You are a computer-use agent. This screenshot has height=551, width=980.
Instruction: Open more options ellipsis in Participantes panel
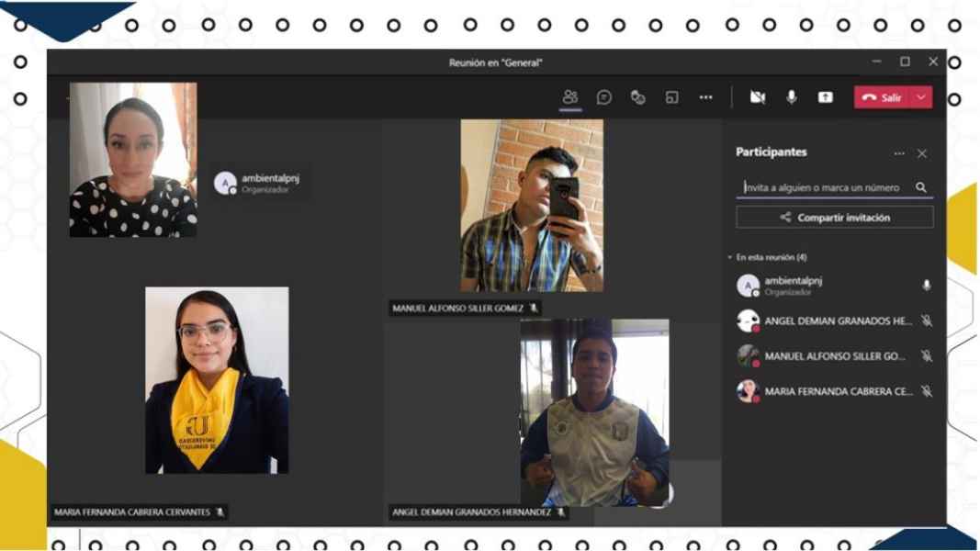point(899,153)
